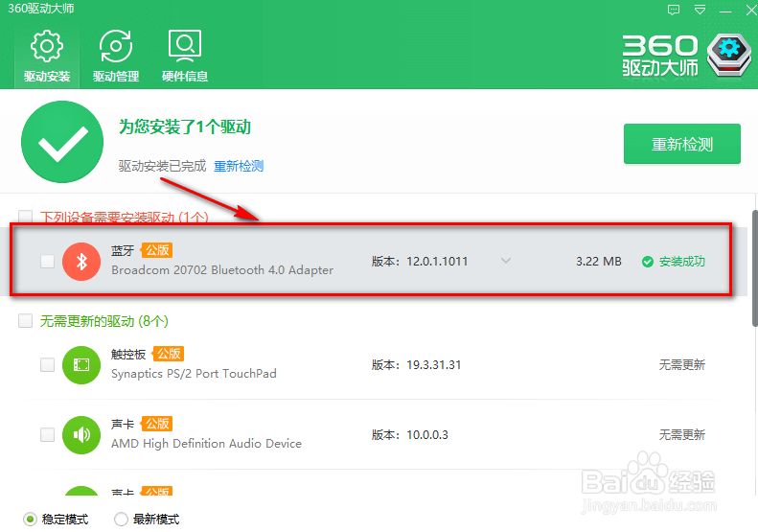
Task: Tick the 无需更新的驱动 group checkbox
Action: (25, 321)
